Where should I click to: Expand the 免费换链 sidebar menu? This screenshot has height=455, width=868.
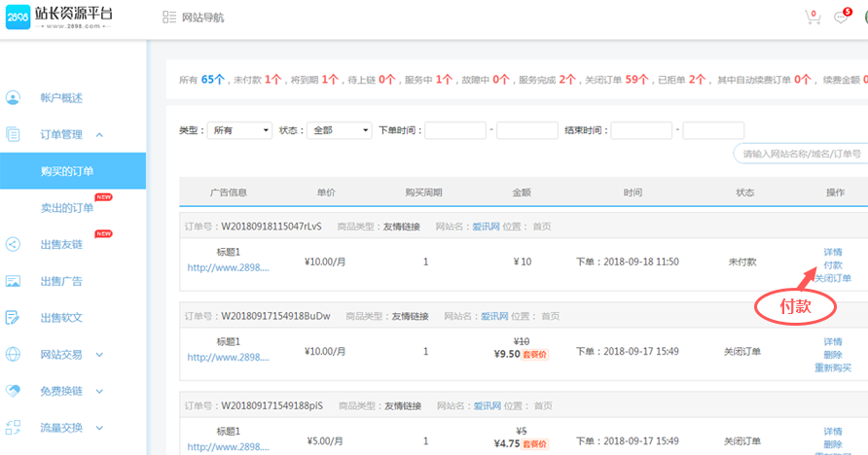click(x=99, y=391)
